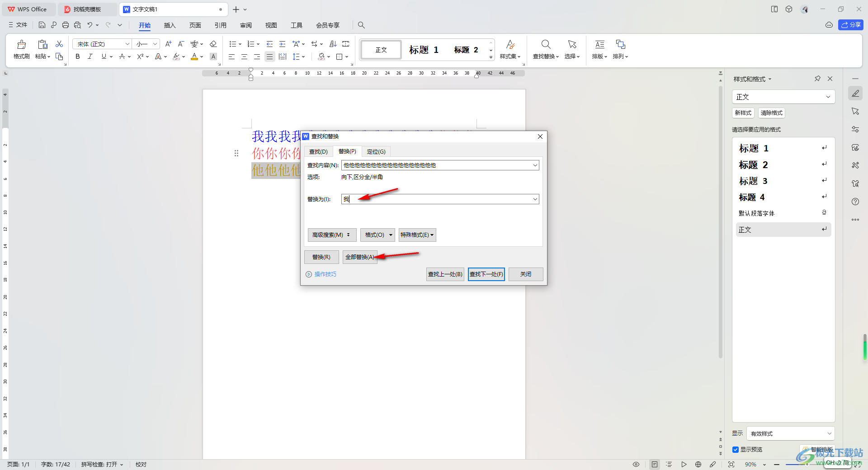
Task: Open the Insert ribbon tab
Action: pyautogui.click(x=170, y=25)
